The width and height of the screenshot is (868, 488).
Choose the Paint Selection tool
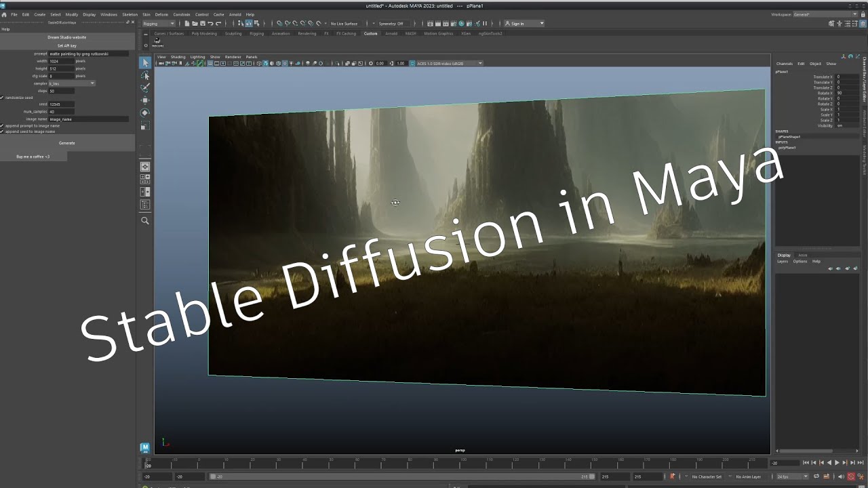pyautogui.click(x=145, y=87)
